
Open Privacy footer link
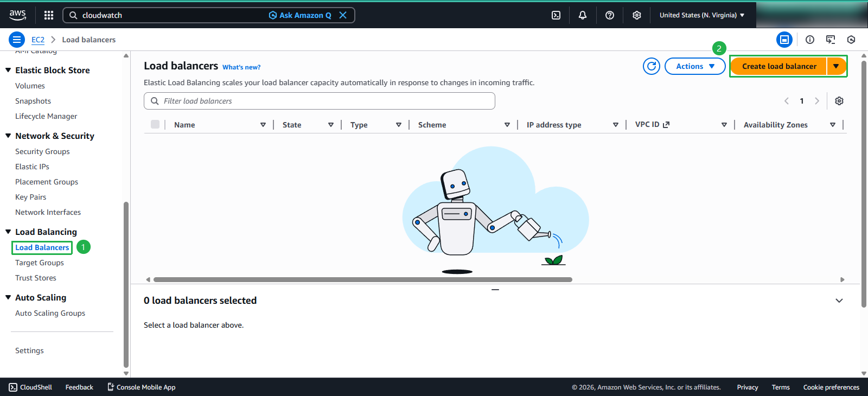pyautogui.click(x=748, y=387)
